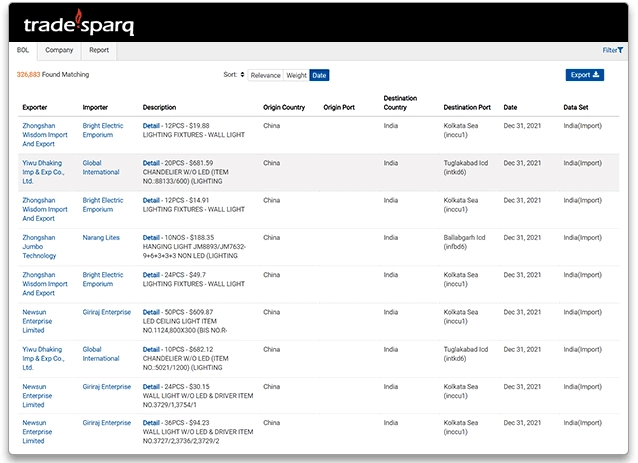Screen dimensions: 638x463
Task: Click Dec 31, 2021 in Narang Lites row
Action: coord(522,238)
